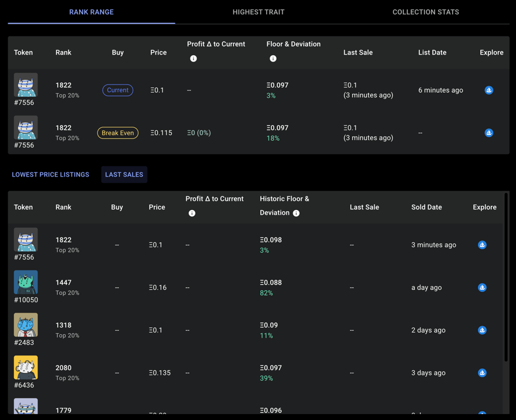Screen dimensions: 516x420
Task: Open OpenSea explore icon for Current row
Action: click(488, 90)
